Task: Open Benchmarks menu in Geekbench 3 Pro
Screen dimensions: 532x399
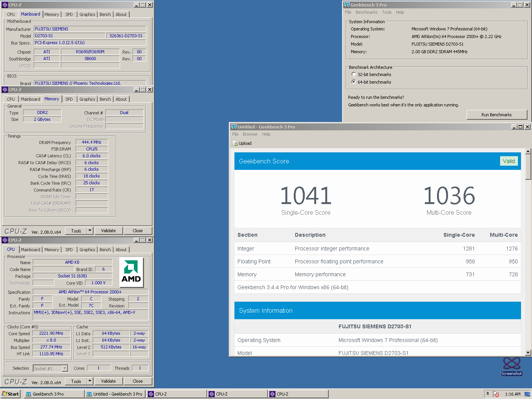Action: click(366, 12)
